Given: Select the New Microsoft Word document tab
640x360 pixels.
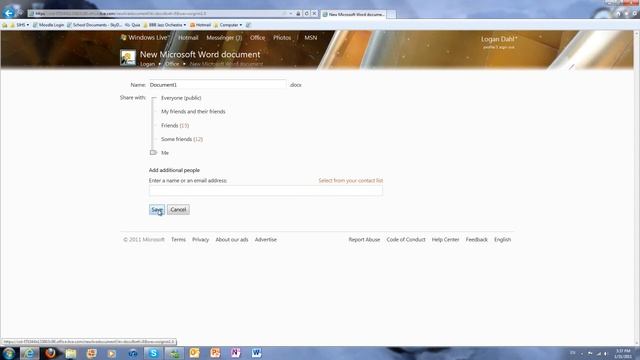Looking at the screenshot, I should (x=353, y=14).
